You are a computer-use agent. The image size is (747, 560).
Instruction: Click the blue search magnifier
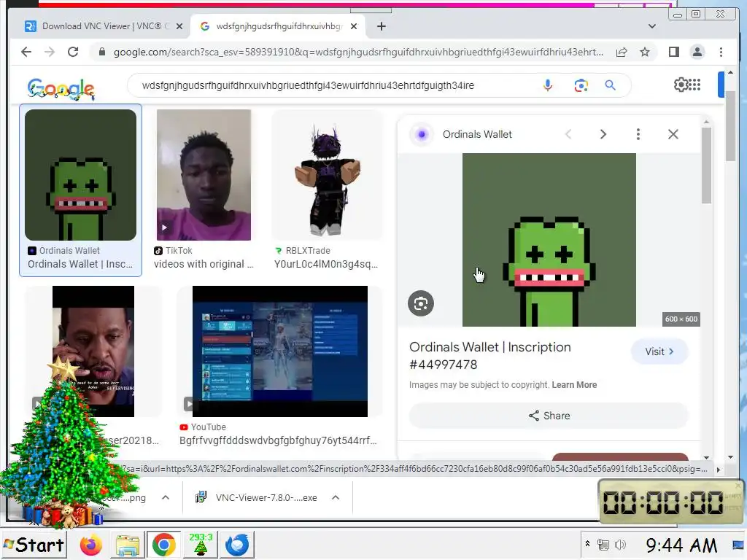[x=611, y=85]
